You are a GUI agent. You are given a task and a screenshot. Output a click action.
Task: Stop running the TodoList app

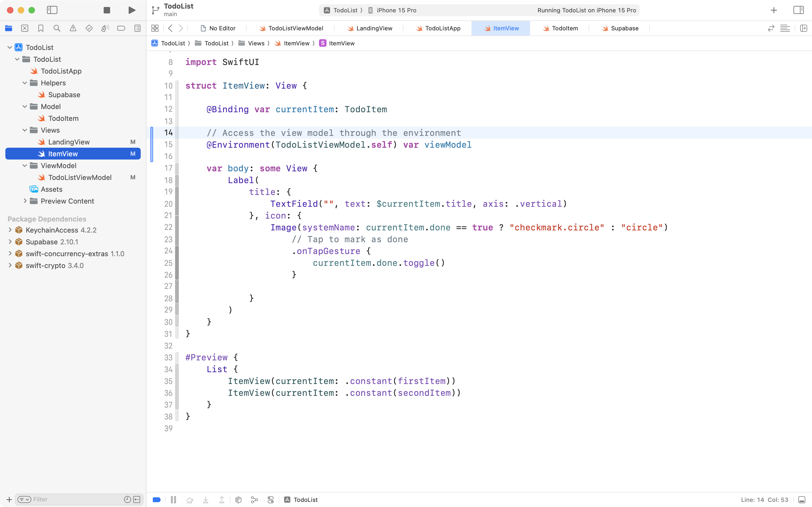pos(107,10)
